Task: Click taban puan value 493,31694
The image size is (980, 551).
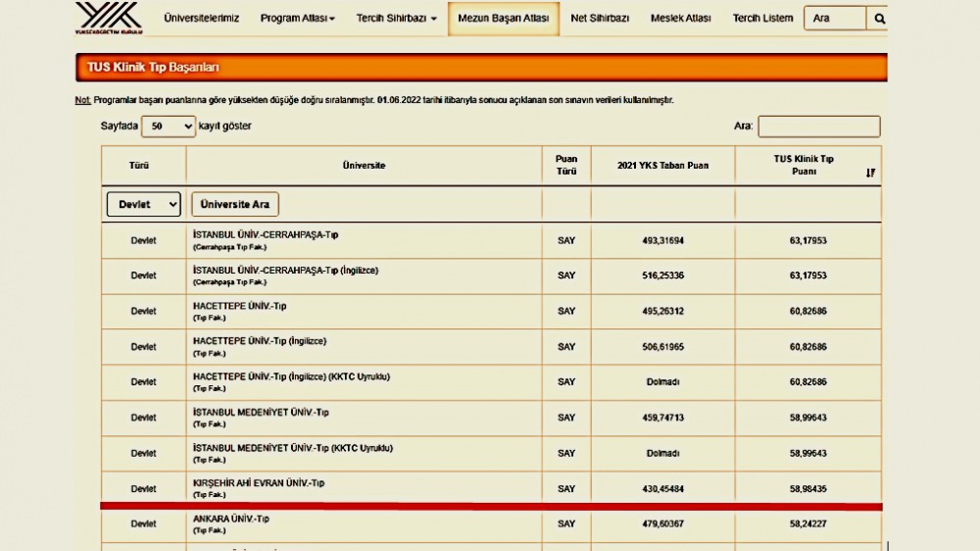Action: [662, 241]
